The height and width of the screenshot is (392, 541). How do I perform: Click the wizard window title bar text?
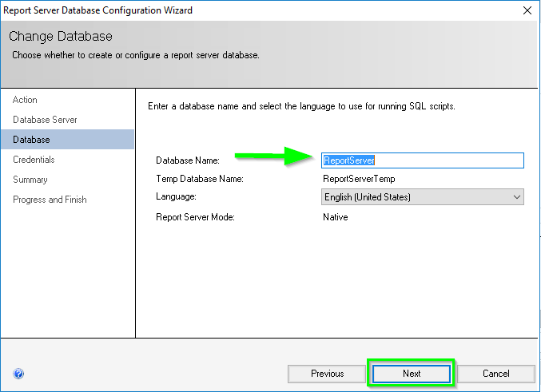(x=98, y=10)
